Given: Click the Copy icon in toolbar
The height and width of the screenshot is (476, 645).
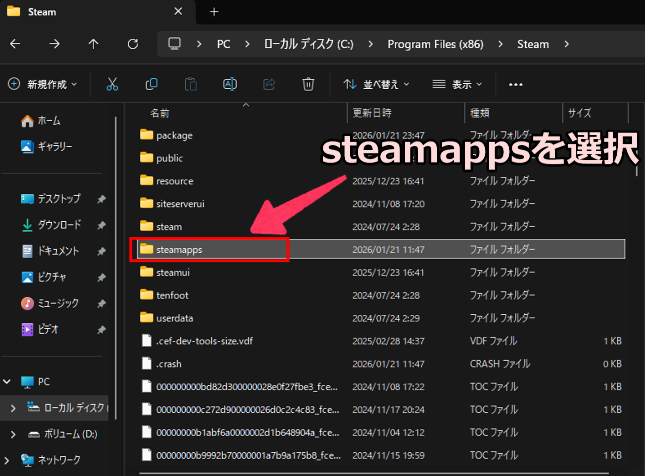Looking at the screenshot, I should (x=151, y=85).
